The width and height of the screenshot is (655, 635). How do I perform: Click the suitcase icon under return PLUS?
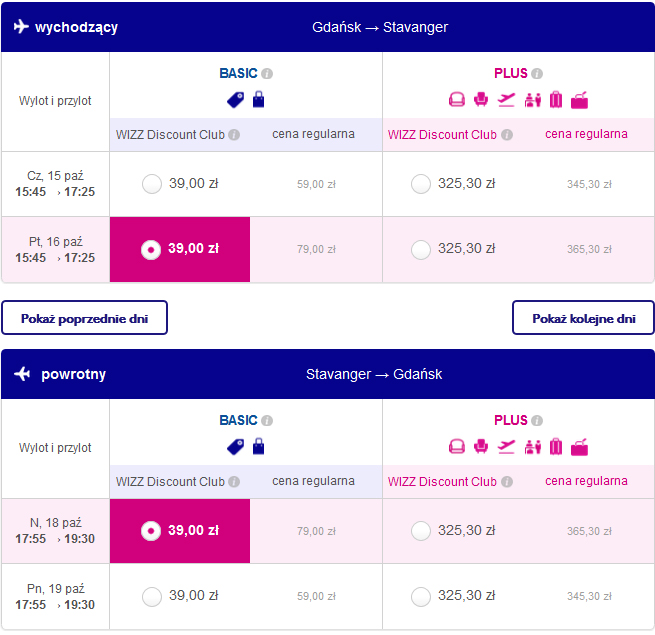555,446
